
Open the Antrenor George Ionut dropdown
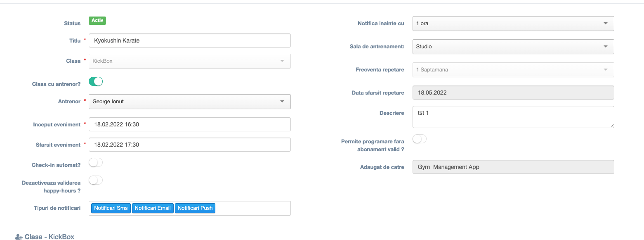tap(189, 102)
